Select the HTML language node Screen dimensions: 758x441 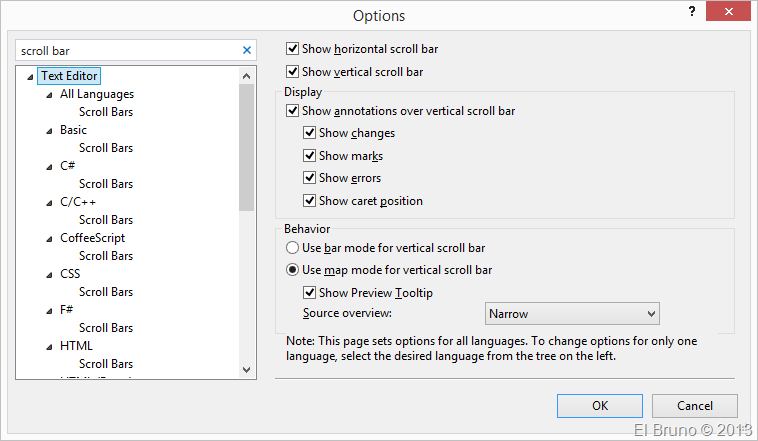click(76, 346)
